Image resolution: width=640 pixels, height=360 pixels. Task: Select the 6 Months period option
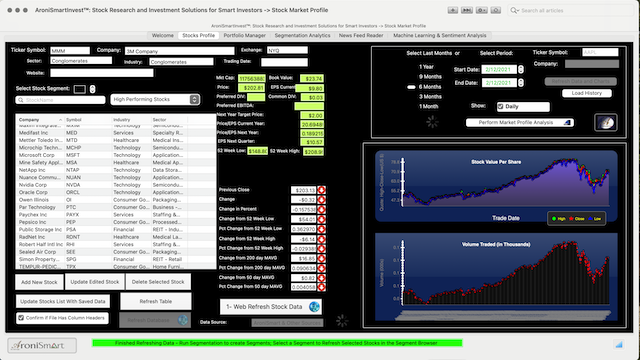click(430, 87)
